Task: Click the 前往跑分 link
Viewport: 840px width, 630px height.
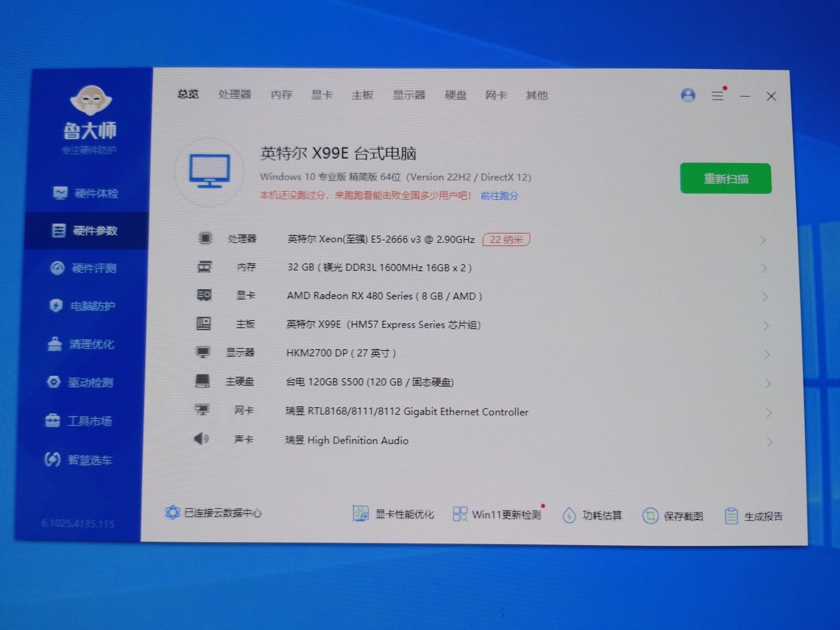Action: (x=499, y=196)
